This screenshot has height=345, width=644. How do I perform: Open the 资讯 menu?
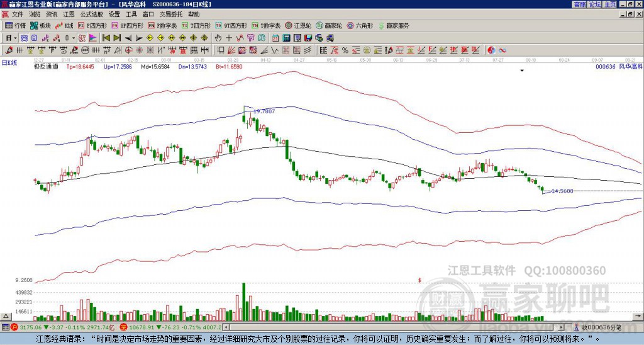pyautogui.click(x=52, y=14)
